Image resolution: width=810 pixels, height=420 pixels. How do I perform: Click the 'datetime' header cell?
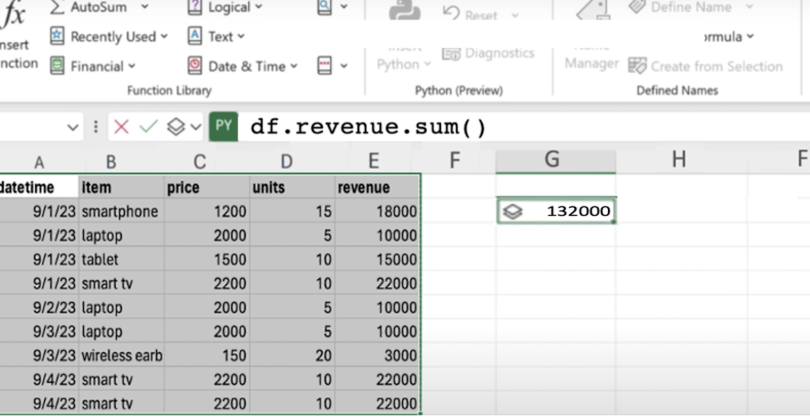pyautogui.click(x=39, y=187)
